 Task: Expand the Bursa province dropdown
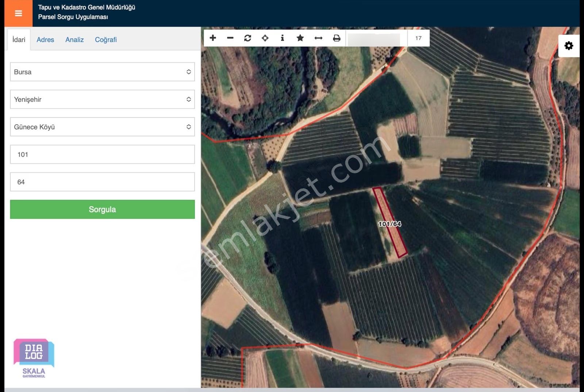(x=102, y=72)
